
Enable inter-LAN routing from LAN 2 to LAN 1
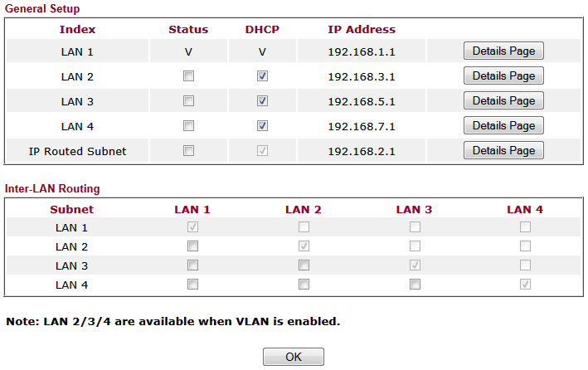(192, 246)
